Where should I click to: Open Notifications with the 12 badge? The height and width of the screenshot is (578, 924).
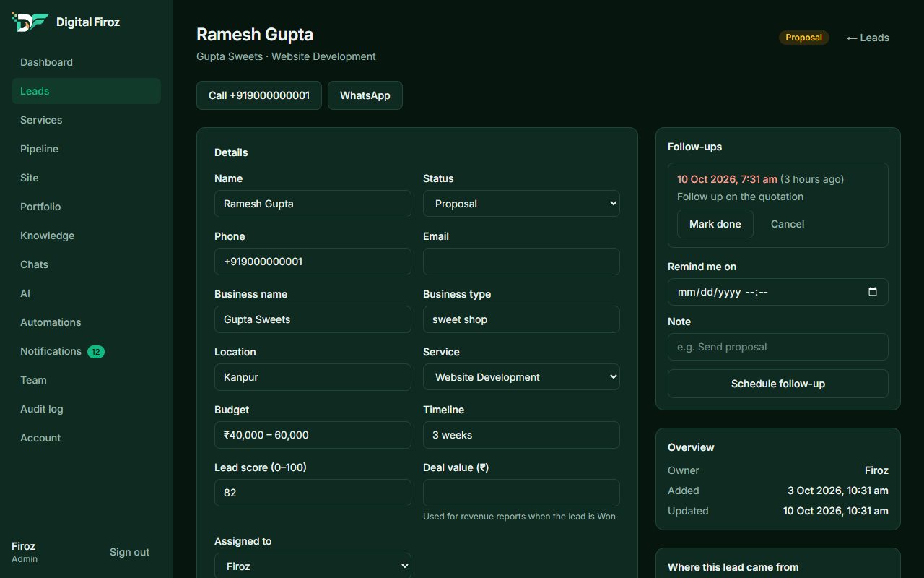pyautogui.click(x=86, y=351)
